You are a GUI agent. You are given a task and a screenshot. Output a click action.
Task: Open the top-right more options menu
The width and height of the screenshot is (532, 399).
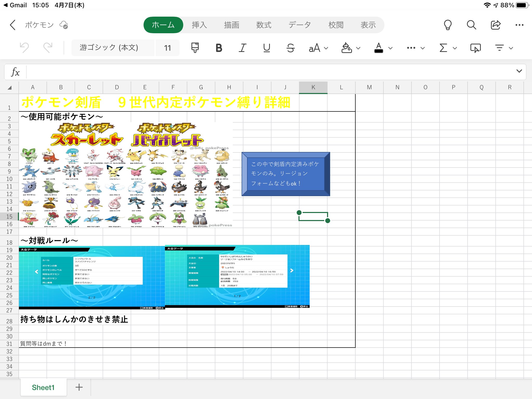click(519, 25)
